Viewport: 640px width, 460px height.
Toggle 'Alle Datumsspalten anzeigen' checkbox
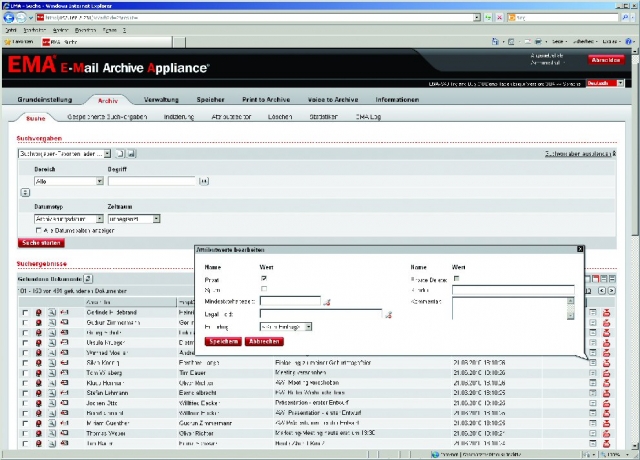38,231
